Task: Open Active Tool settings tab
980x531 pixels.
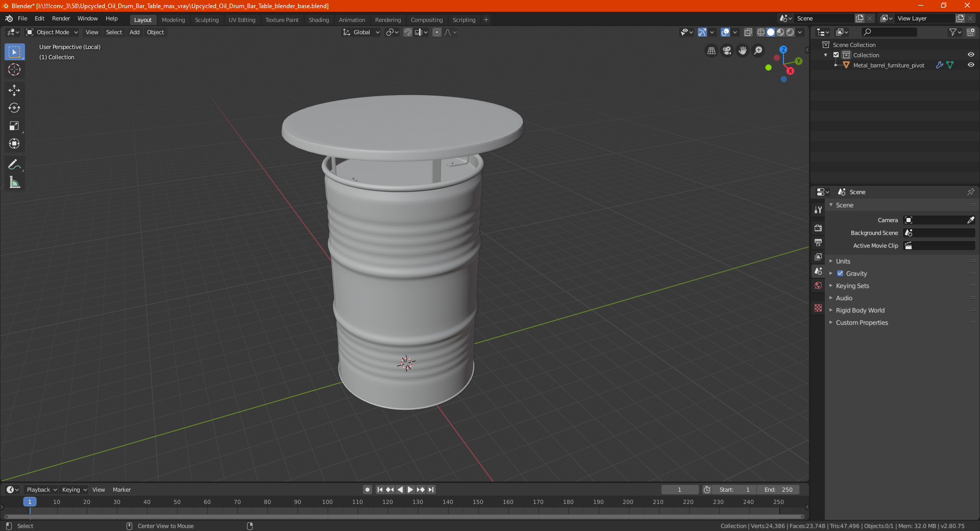Action: pos(818,210)
